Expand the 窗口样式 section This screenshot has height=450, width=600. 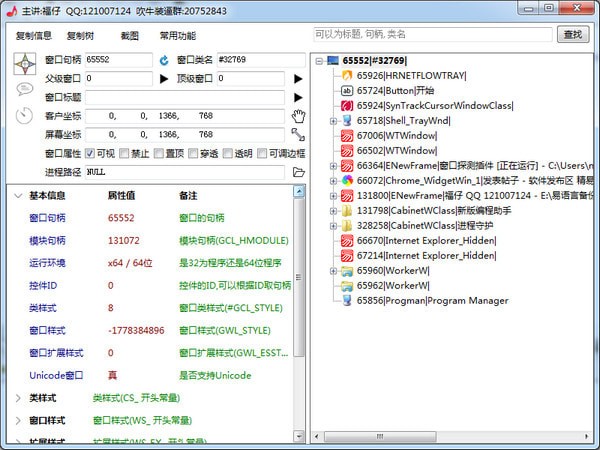18,421
